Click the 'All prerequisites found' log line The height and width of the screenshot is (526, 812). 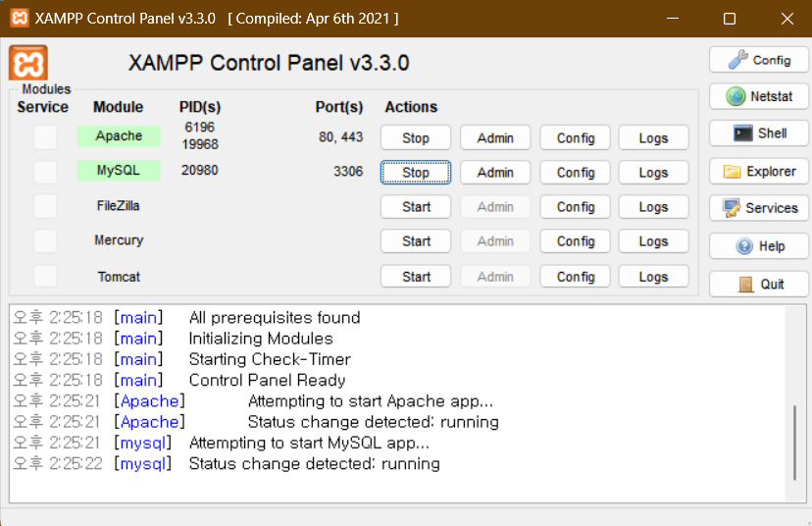275,317
